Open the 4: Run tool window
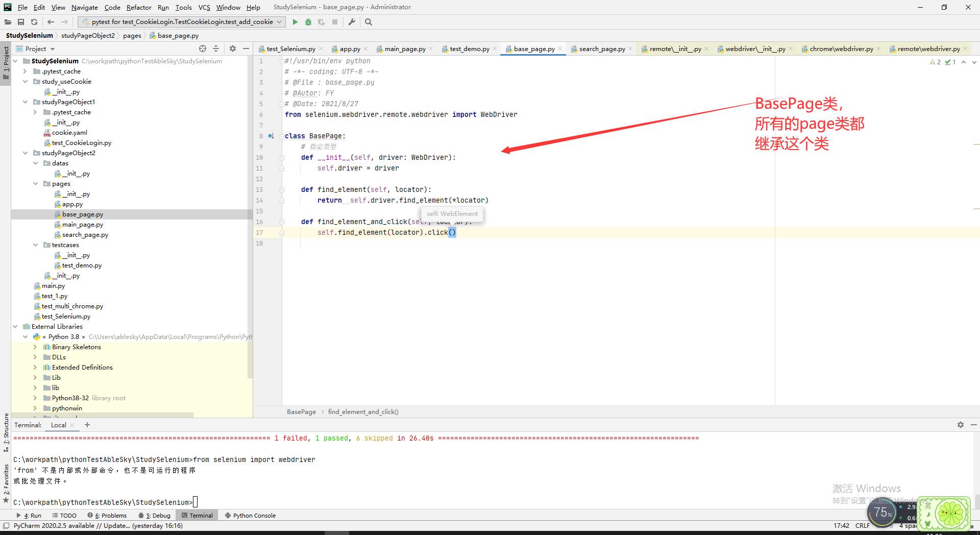This screenshot has height=535, width=980. pos(29,515)
